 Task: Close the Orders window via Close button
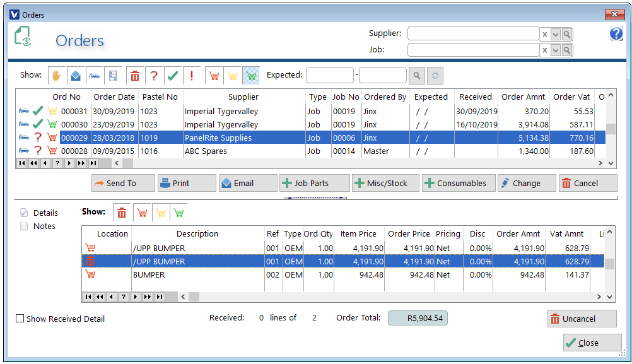tap(592, 343)
